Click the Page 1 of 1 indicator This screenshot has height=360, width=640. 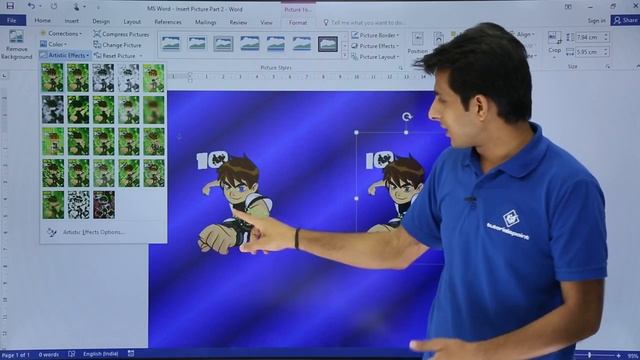pyautogui.click(x=16, y=355)
